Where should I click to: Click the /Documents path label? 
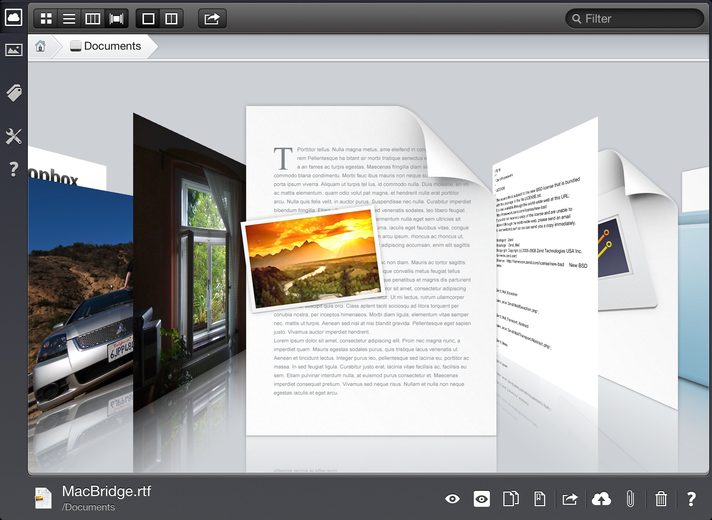click(x=88, y=507)
